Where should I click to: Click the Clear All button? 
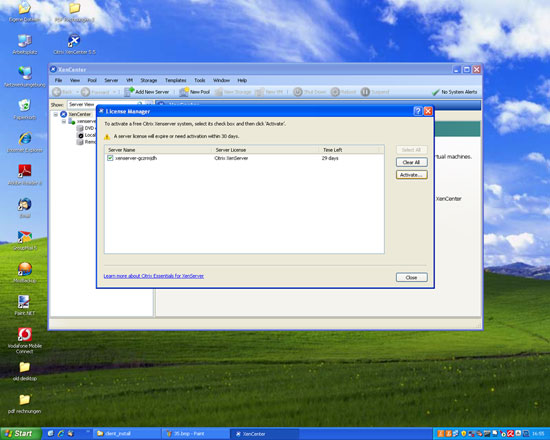[x=411, y=162]
